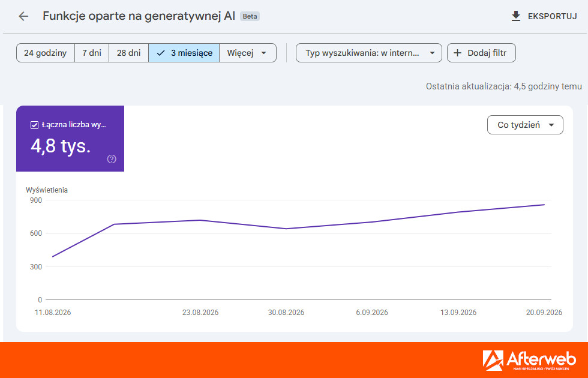Open the Co tydzień grouping dropdown
Screen dimensions: 588x378
click(525, 125)
